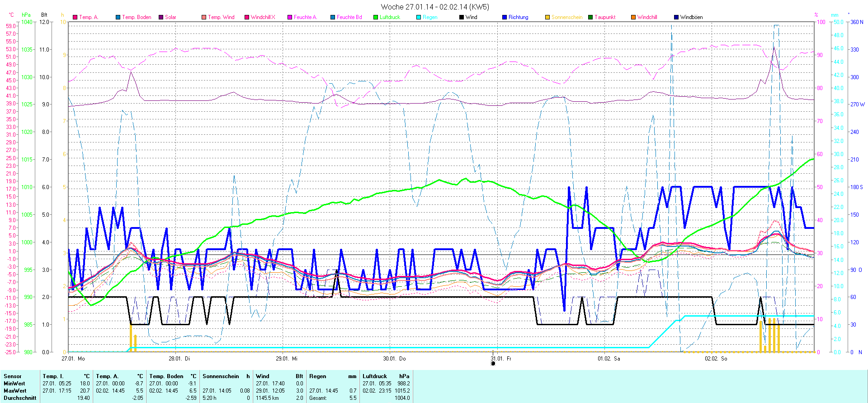Click the black Wind legend square

(x=462, y=17)
